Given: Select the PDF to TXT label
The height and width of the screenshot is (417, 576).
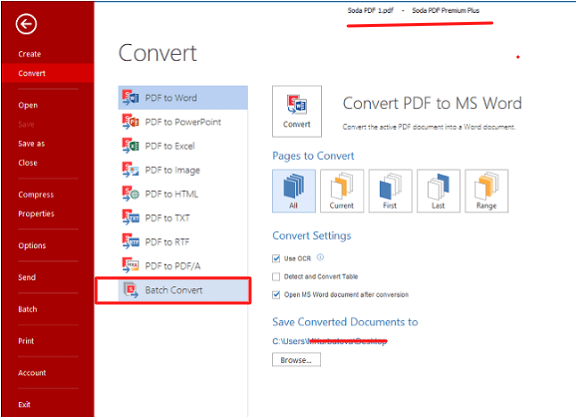Looking at the screenshot, I should 168,218.
